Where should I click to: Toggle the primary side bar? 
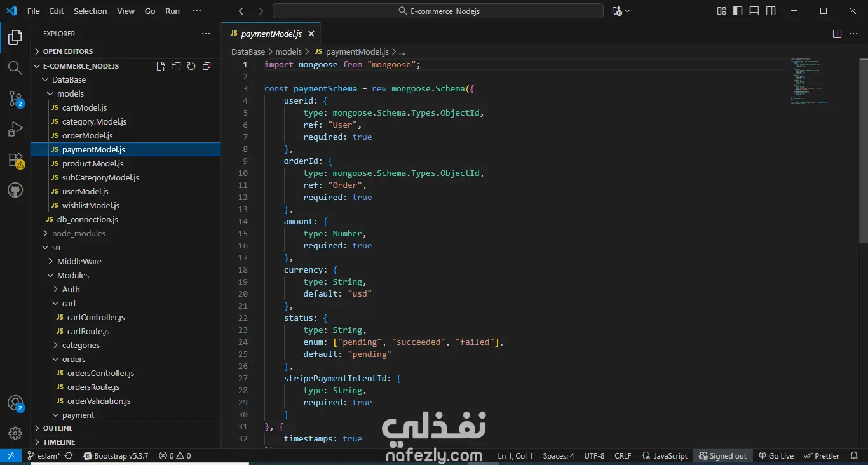point(738,11)
